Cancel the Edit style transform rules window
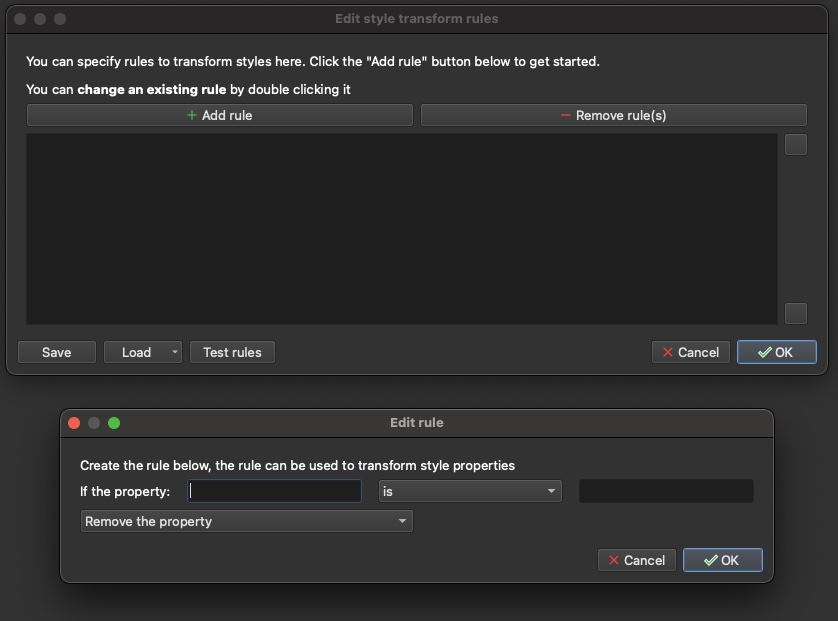Image resolution: width=838 pixels, height=621 pixels. (x=691, y=352)
